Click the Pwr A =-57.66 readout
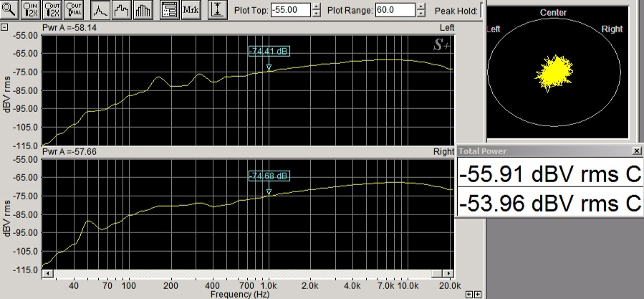 tap(69, 152)
